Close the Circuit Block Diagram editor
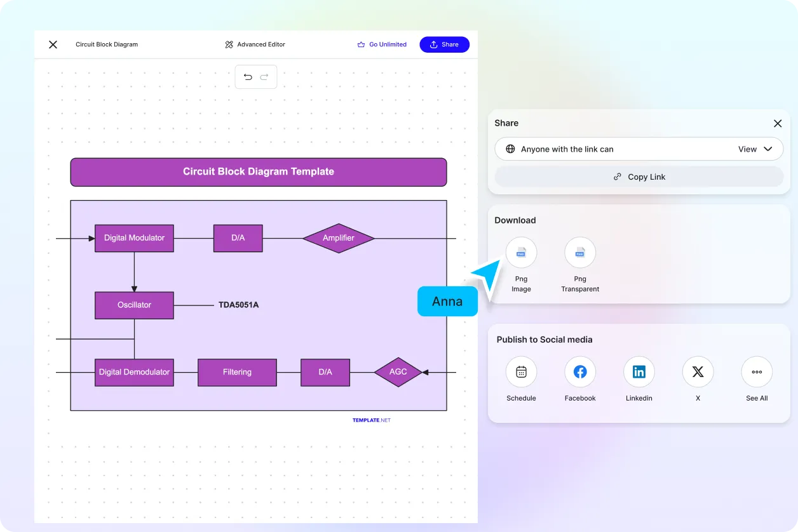This screenshot has width=798, height=532. point(53,44)
